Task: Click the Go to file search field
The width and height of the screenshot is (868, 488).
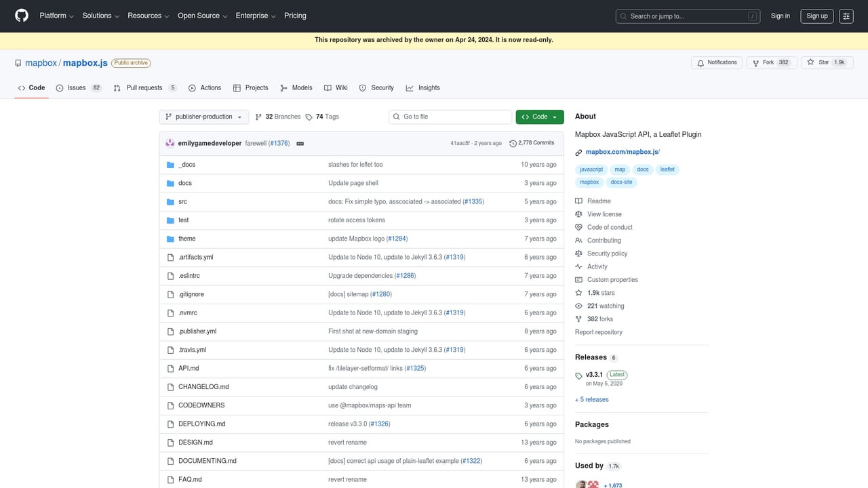Action: 450,117
